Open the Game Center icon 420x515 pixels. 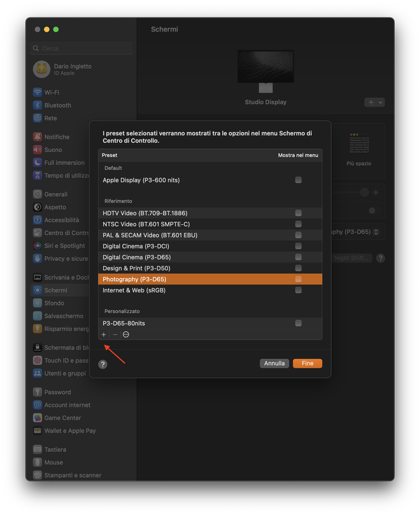click(37, 417)
